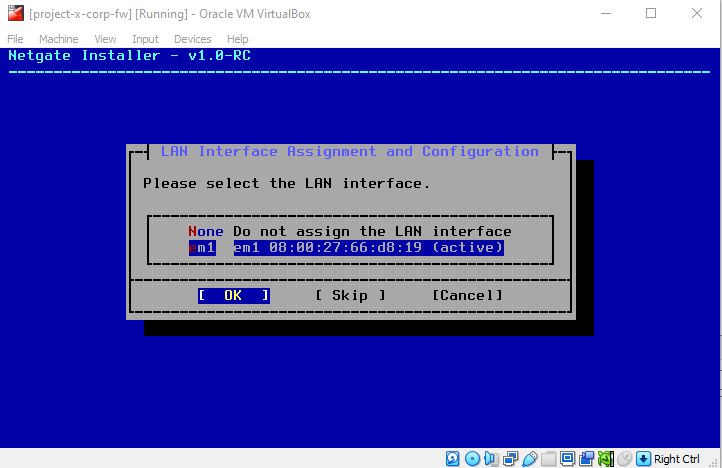Click the green processor chip icon

(605, 459)
